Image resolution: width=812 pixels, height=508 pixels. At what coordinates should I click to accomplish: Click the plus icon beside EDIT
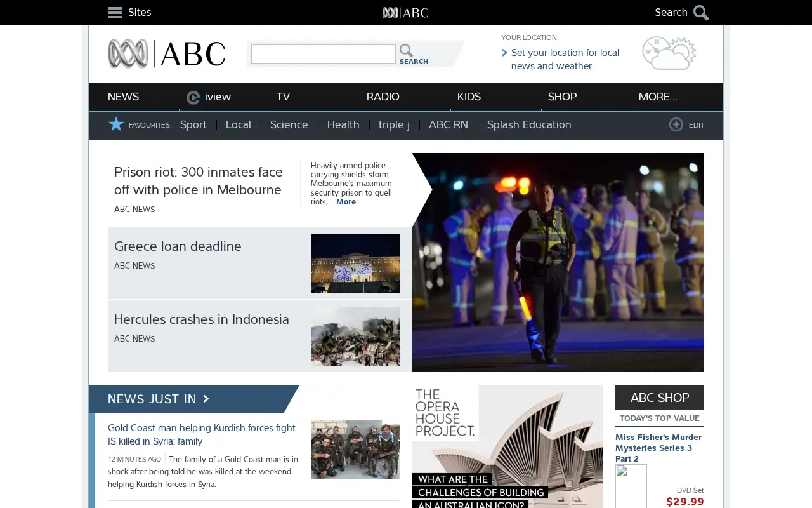(676, 124)
